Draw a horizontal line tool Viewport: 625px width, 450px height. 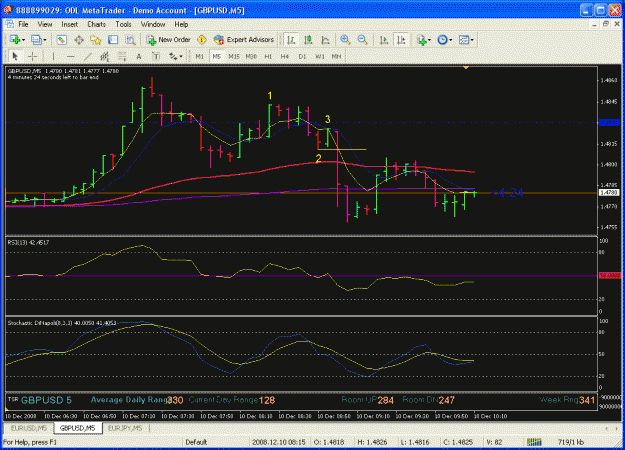point(70,57)
